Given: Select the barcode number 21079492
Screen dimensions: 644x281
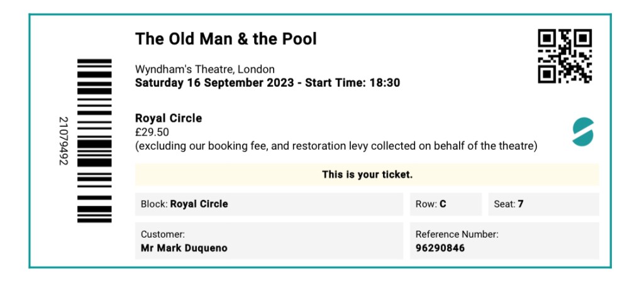Looking at the screenshot, I should pos(62,141).
